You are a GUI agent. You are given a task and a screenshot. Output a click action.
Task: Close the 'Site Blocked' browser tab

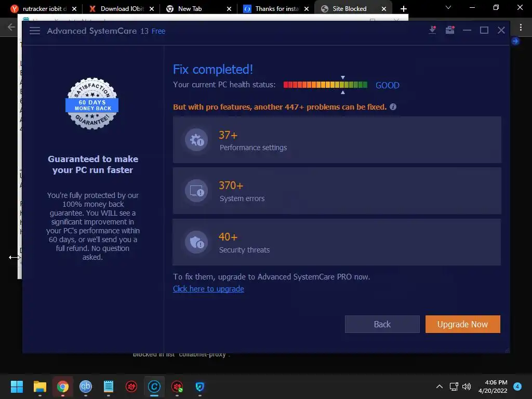coord(384,9)
